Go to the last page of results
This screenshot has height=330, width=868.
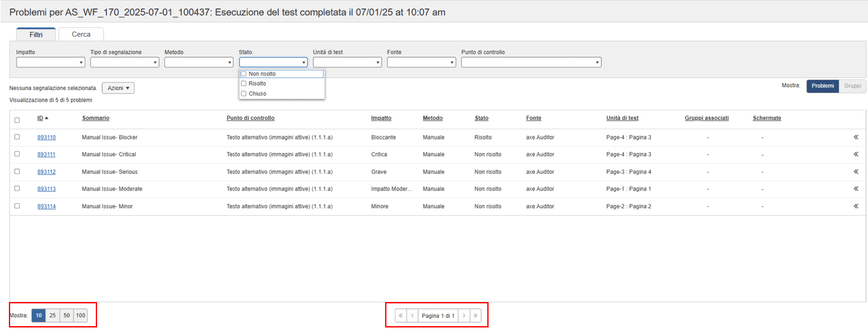[x=476, y=315]
